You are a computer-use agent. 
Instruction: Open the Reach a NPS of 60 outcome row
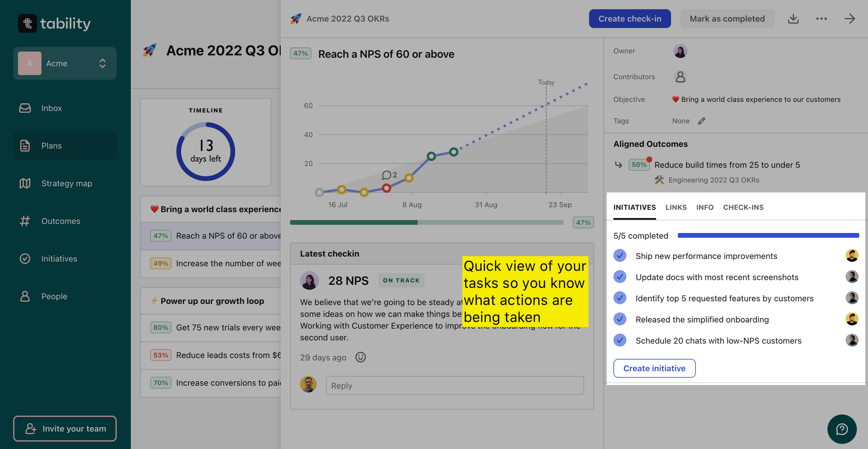(211, 236)
